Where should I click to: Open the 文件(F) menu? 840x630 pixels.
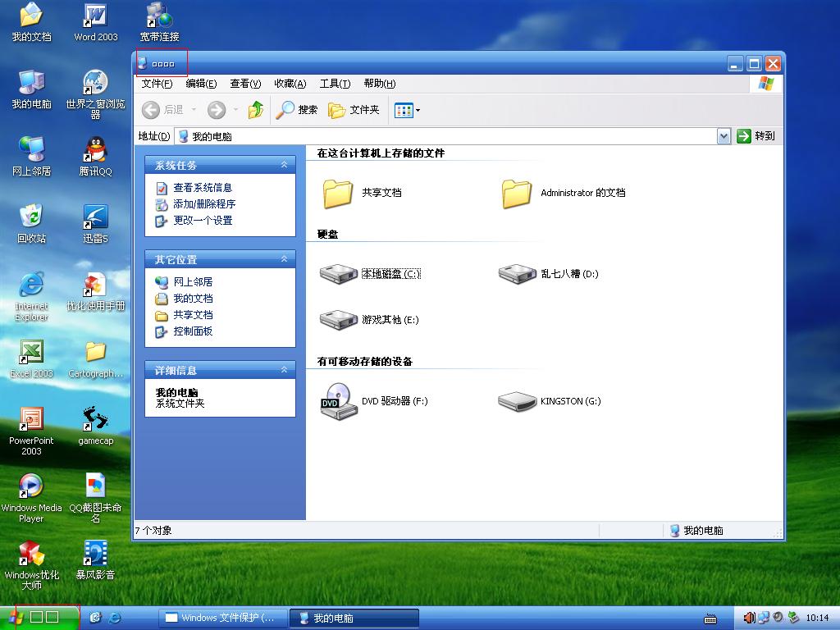point(157,84)
